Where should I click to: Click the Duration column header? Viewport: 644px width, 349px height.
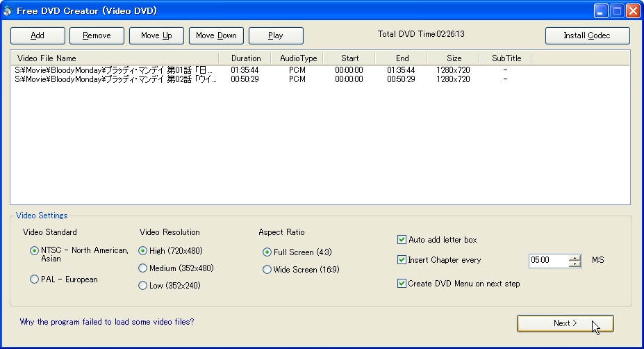coord(245,58)
